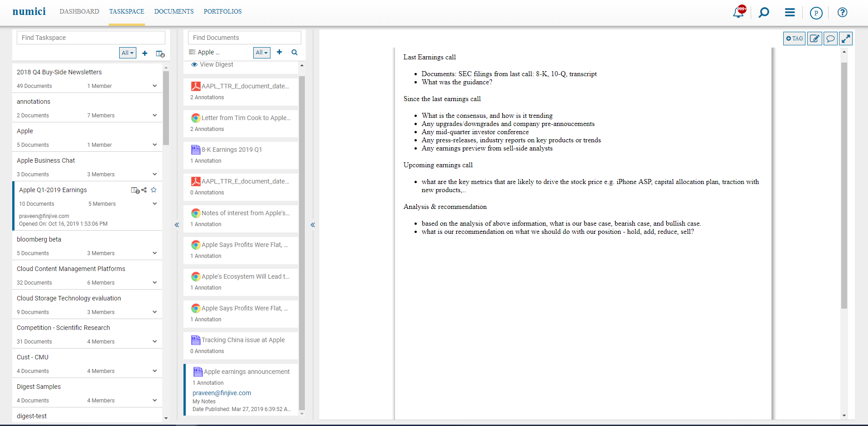Screen dimensions: 868x426
Task: Open the user profile P icon
Action: [x=816, y=13]
